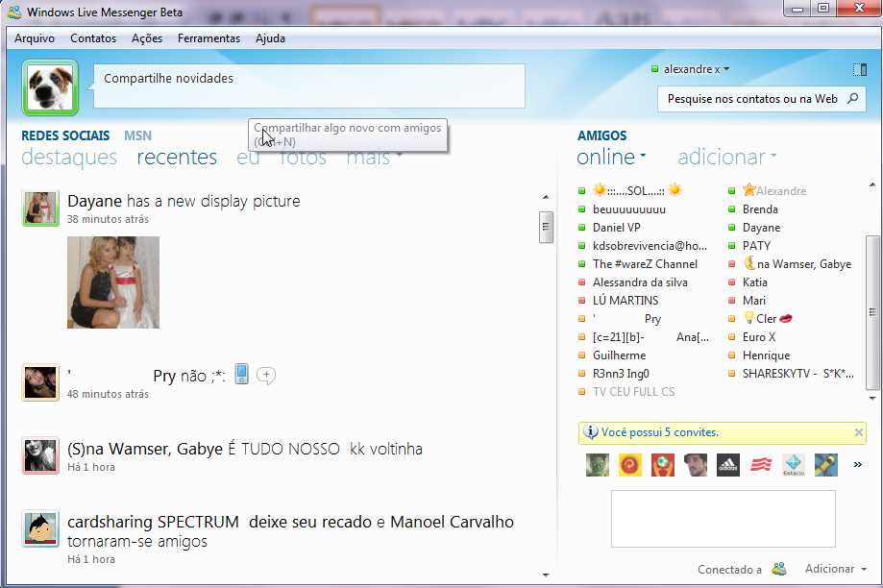
Task: Open (S)na Wamser avatar in feed
Action: [40, 455]
